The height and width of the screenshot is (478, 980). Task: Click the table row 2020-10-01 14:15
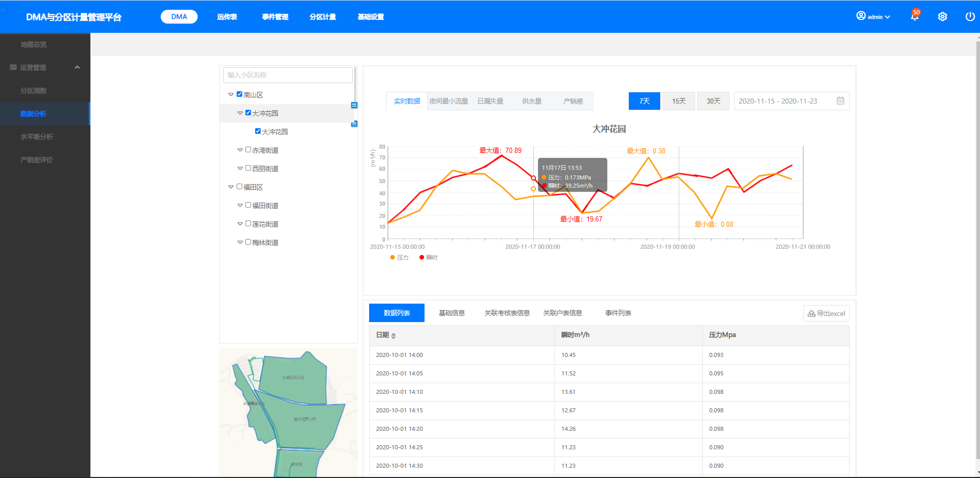(x=609, y=410)
